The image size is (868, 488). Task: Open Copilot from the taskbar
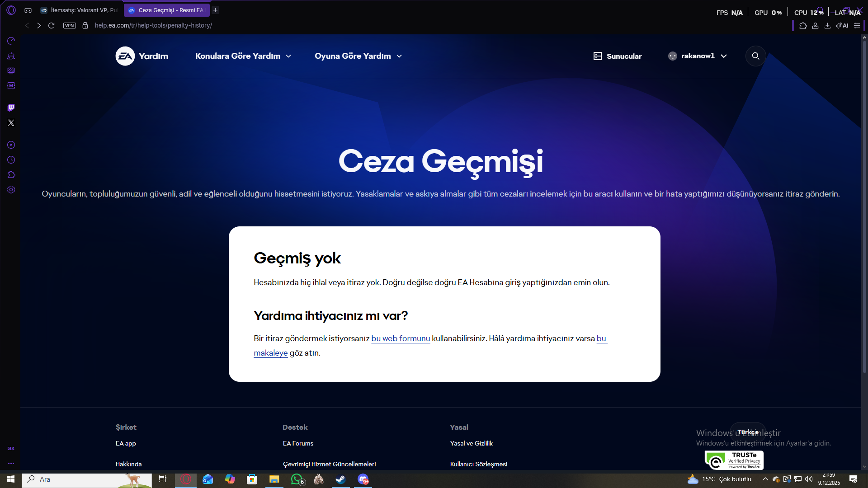tap(230, 479)
